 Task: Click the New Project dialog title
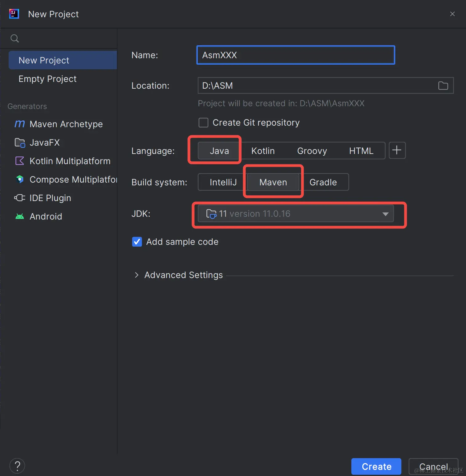tap(53, 14)
